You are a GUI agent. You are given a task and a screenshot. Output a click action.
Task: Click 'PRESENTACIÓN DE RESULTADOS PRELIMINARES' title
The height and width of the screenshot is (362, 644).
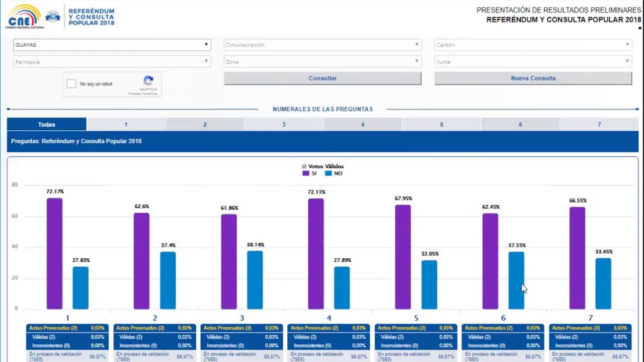559,10
